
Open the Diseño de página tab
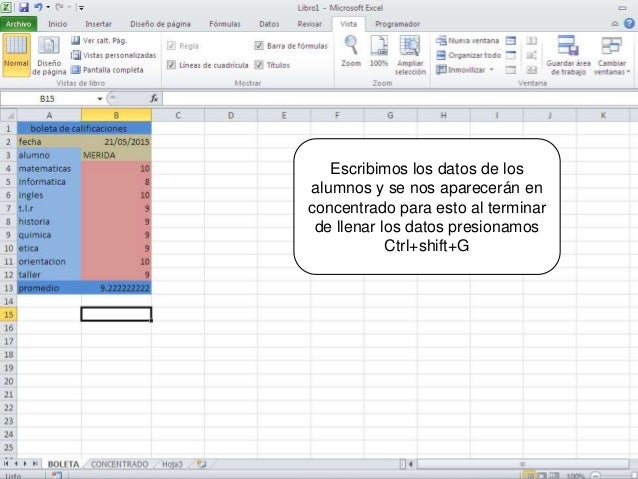[x=160, y=24]
